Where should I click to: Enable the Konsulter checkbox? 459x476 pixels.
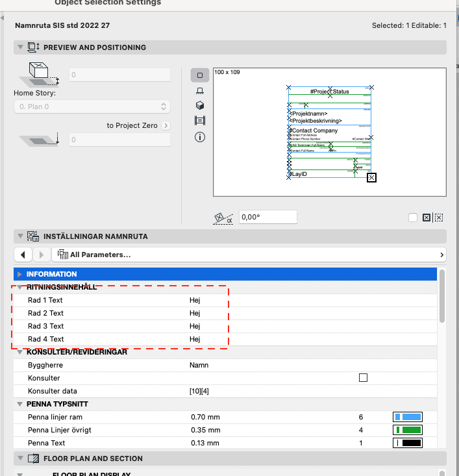pyautogui.click(x=364, y=378)
